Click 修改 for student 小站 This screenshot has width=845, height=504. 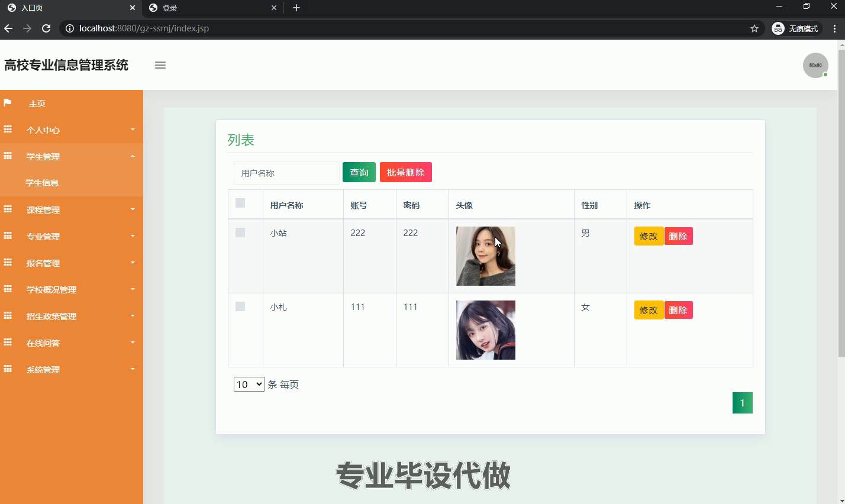(649, 236)
